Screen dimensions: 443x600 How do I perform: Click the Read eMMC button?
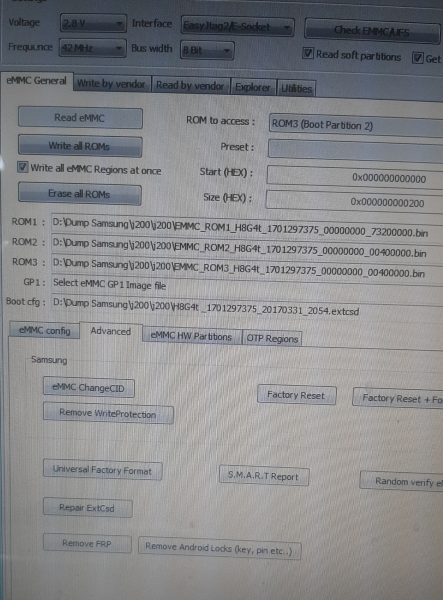click(x=80, y=118)
